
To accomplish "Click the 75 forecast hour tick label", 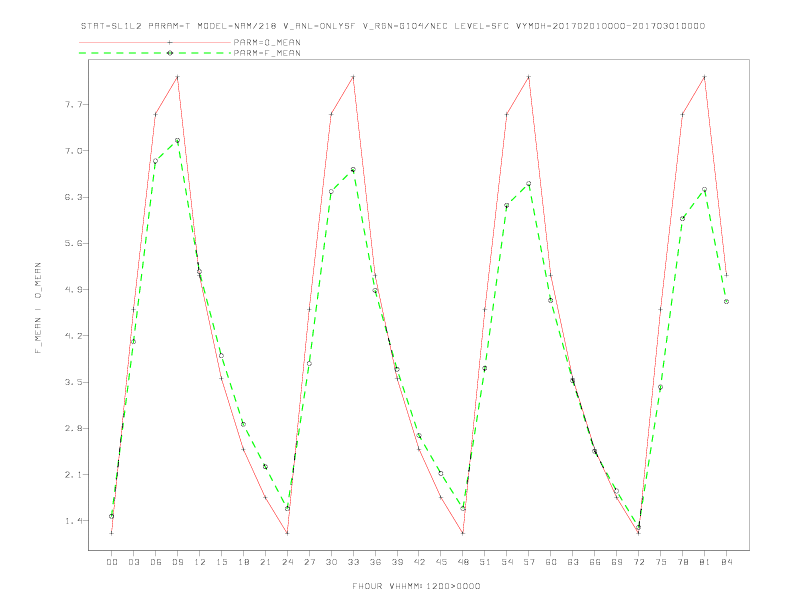I will pos(661,562).
